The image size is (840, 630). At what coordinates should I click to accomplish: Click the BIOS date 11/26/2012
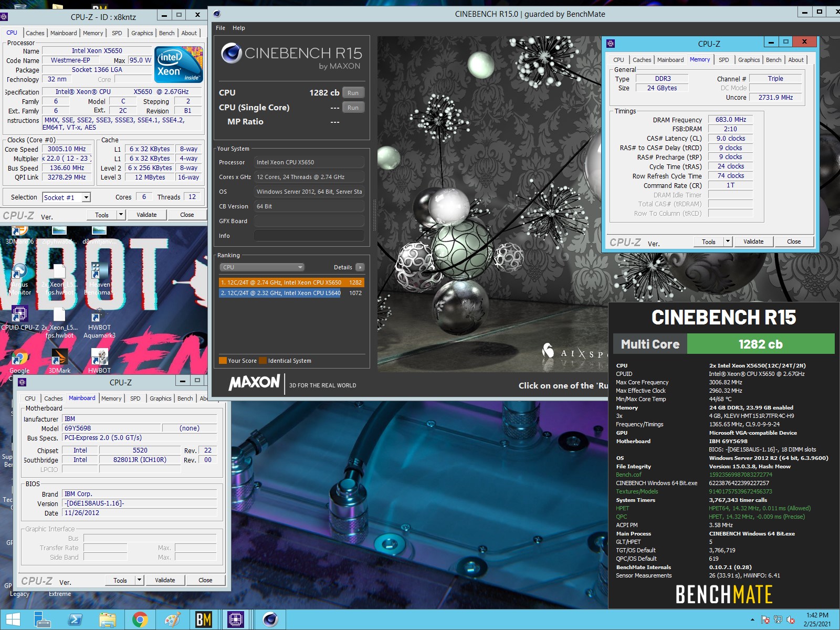pos(140,513)
